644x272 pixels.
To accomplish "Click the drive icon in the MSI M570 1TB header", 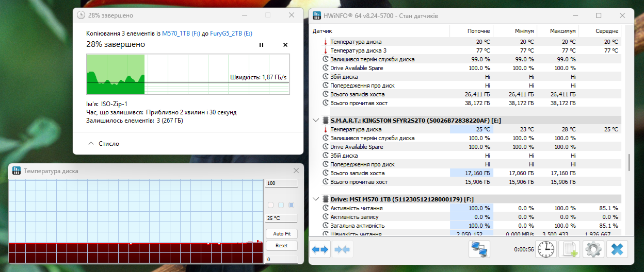I will pos(326,199).
